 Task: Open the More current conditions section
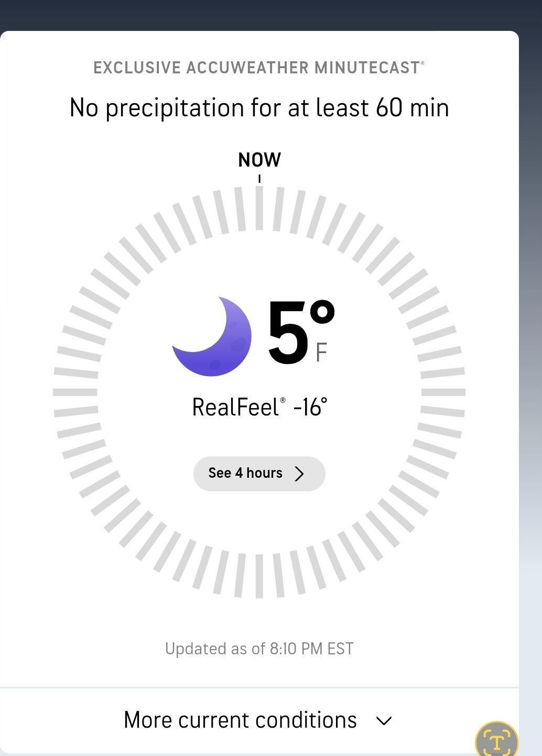[x=241, y=720]
